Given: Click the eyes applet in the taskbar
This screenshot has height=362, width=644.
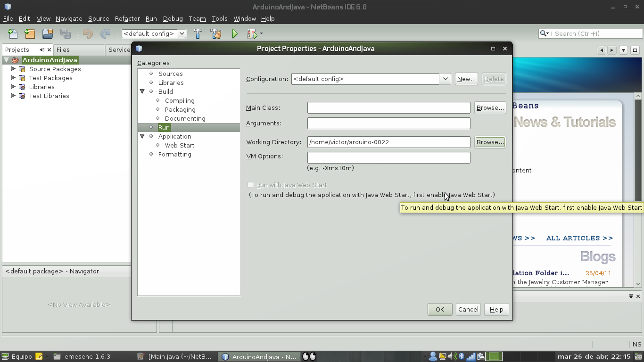Looking at the screenshot, I should [309, 356].
